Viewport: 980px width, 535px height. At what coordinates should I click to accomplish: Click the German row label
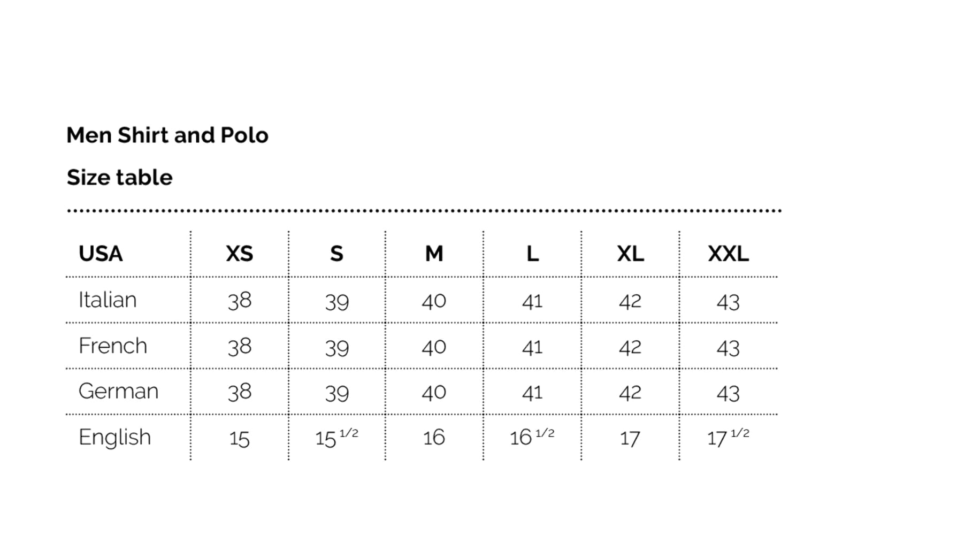pyautogui.click(x=118, y=391)
